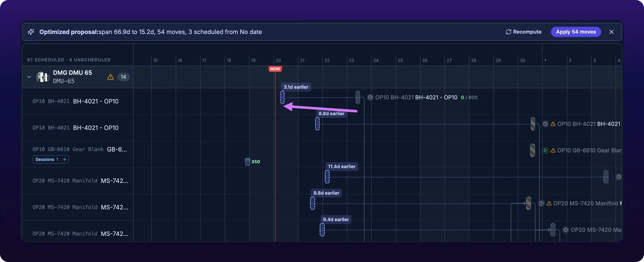
Task: Click the 14 count badge on DMG DMU 65
Action: click(x=124, y=77)
